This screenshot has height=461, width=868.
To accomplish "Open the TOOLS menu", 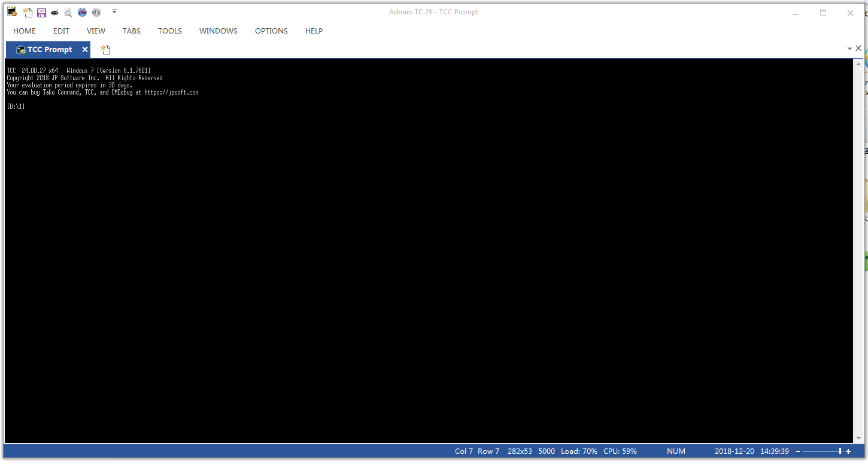I will click(170, 31).
